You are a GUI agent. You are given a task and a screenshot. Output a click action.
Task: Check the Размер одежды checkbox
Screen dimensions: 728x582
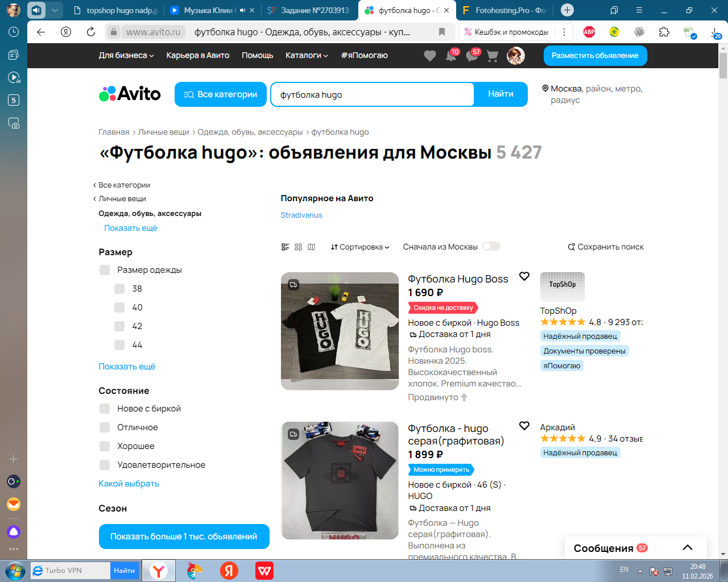(105, 270)
